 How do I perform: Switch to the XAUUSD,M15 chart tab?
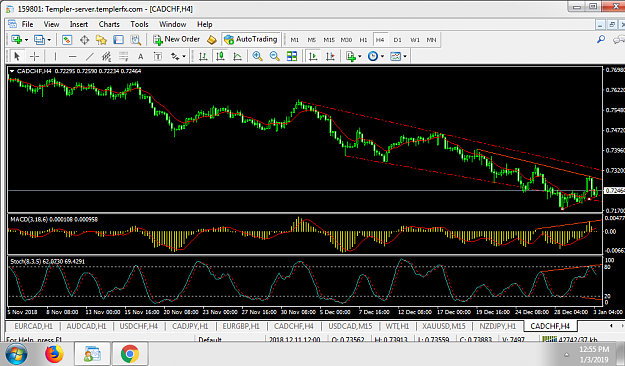[x=444, y=326]
